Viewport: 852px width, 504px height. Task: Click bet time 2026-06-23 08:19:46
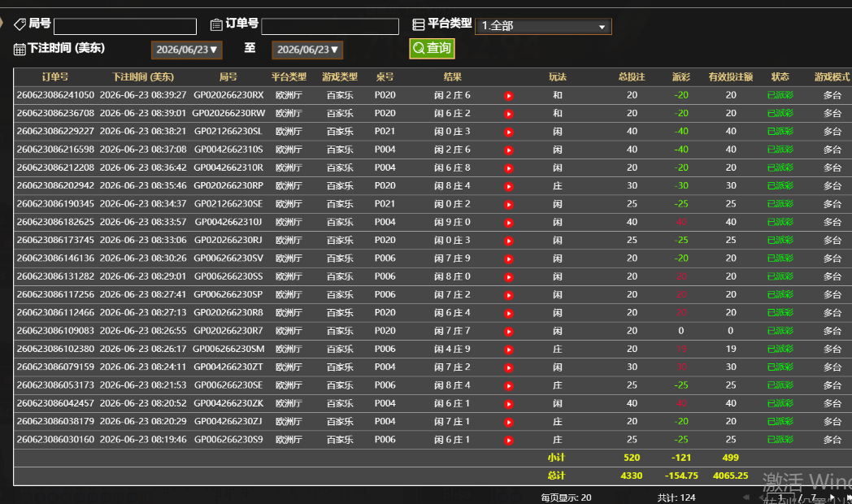pyautogui.click(x=143, y=439)
